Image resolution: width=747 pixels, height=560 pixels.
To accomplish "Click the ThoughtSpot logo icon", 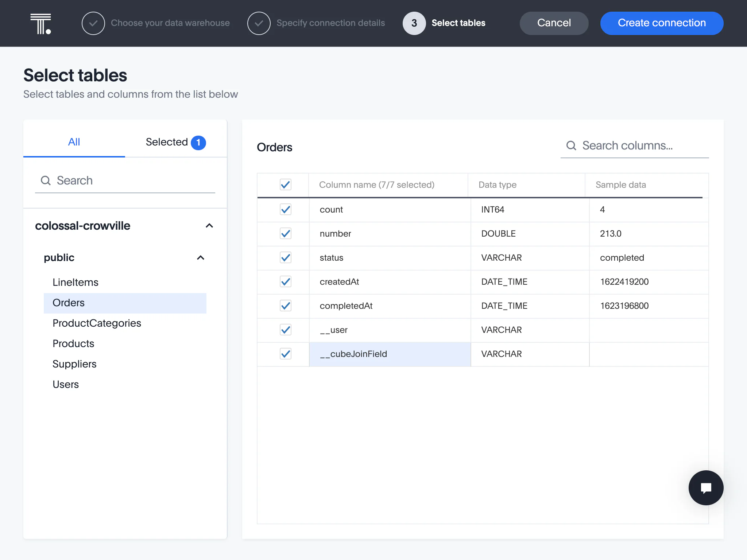I will (x=40, y=23).
